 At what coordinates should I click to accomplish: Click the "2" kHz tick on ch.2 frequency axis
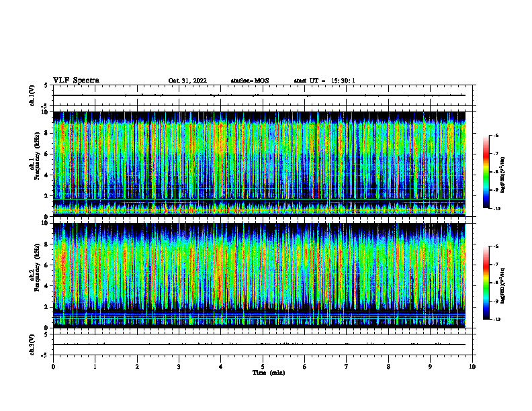(x=47, y=307)
